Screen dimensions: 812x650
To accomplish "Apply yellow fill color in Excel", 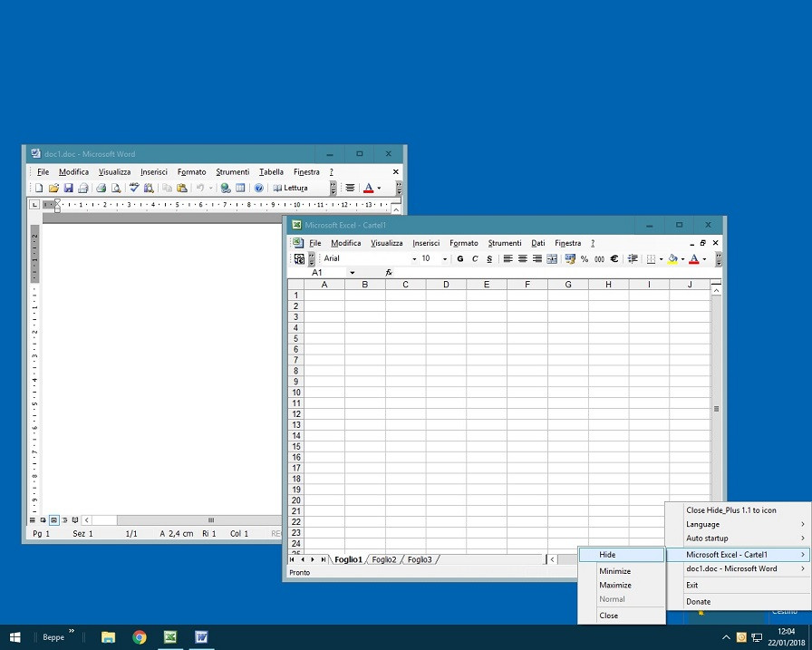I will point(672,259).
